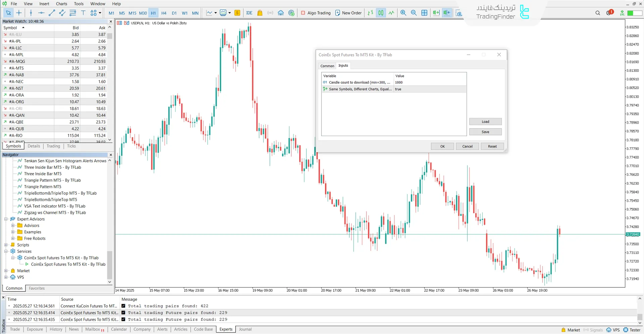The width and height of the screenshot is (644, 334).
Task: Open the IDE MetaEditor
Action: (249, 13)
